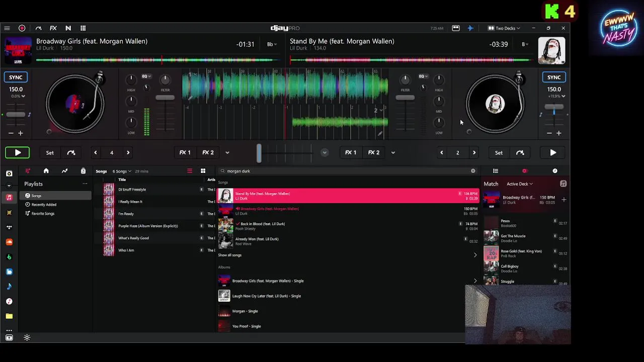Open the queue list icon right panel
This screenshot has width=644, height=362.
pos(496,171)
